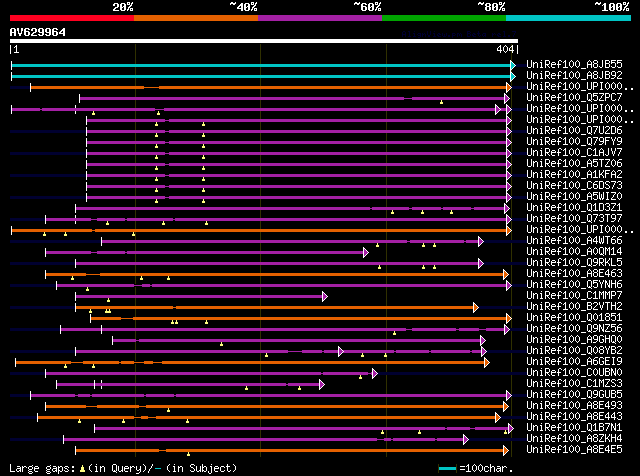Open the UniRef100_Q5ZPC7 entry

pos(574,98)
